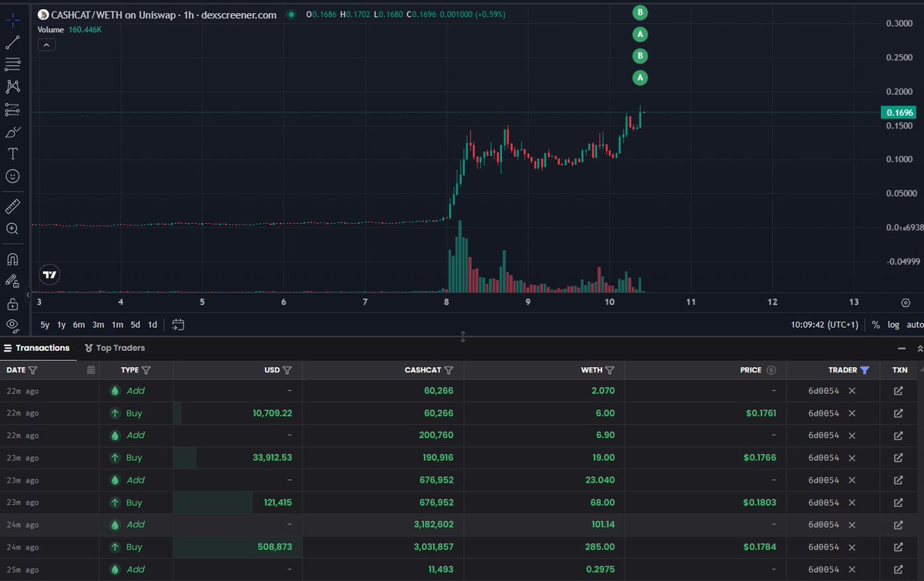This screenshot has height=581, width=924.
Task: Click the TradingView logo on chart
Action: click(x=50, y=274)
